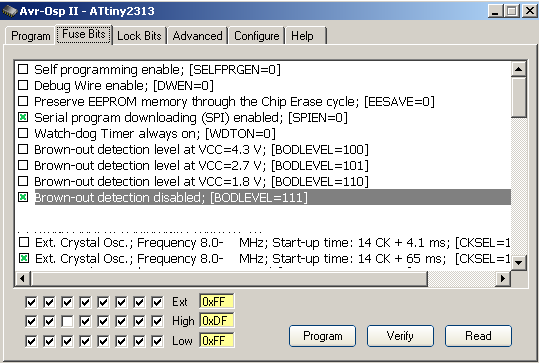Tick the Debug Wire enable checkbox
This screenshot has height=363, width=539.
click(x=23, y=85)
